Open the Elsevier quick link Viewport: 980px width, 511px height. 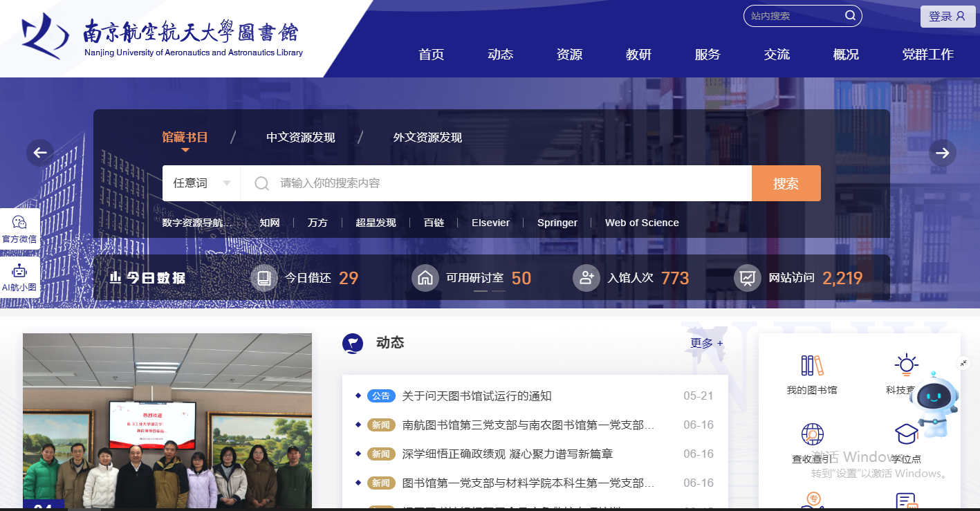coord(490,223)
